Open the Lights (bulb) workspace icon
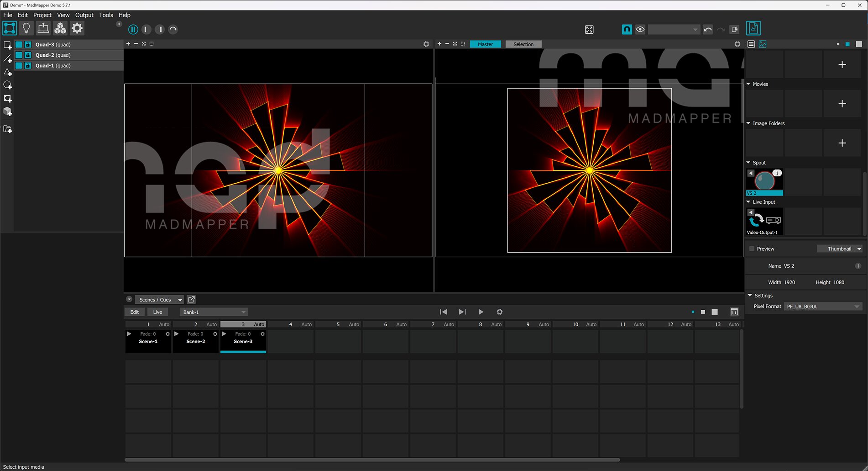Image resolution: width=868 pixels, height=471 pixels. 26,28
